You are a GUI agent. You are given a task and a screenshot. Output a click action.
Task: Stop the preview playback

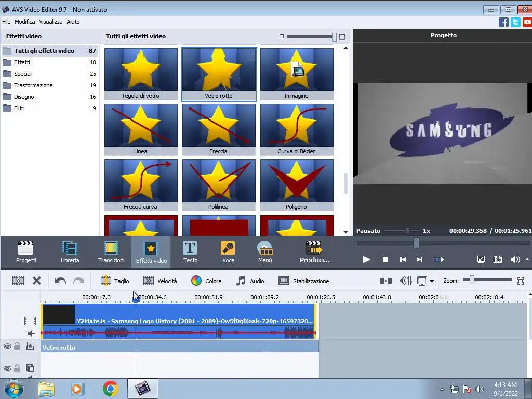coord(385,260)
